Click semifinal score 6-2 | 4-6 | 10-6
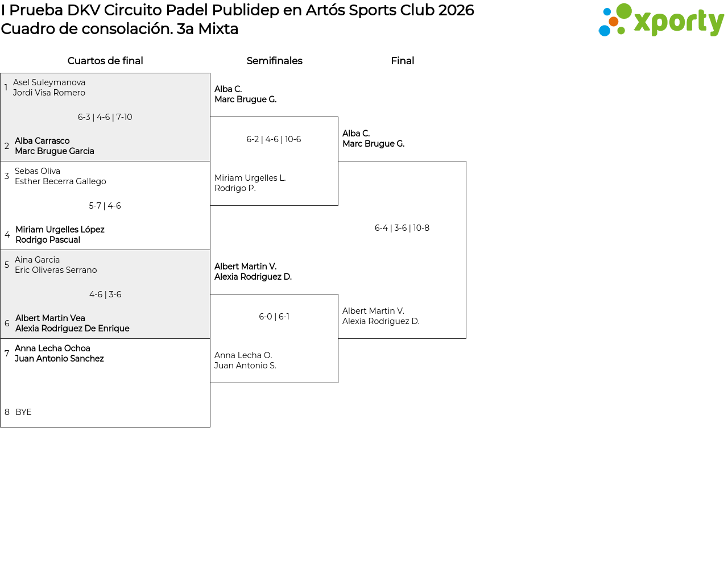Screen dimensions: 728x577 point(274,139)
